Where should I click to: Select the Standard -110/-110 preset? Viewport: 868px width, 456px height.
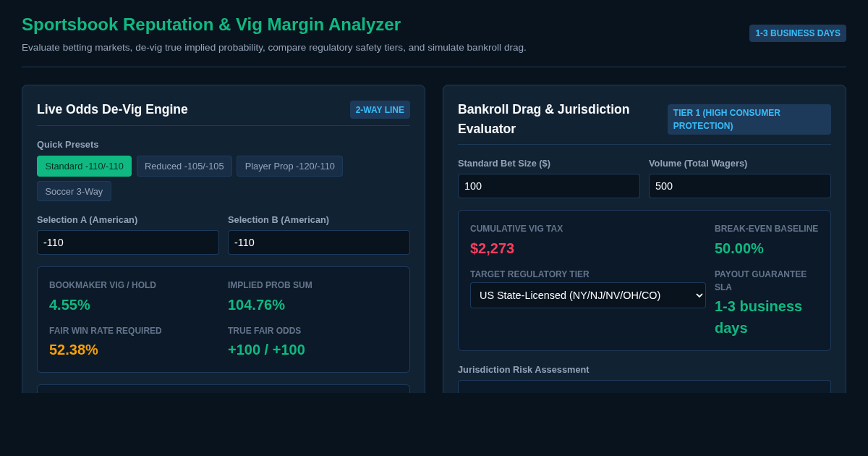pyautogui.click(x=84, y=166)
